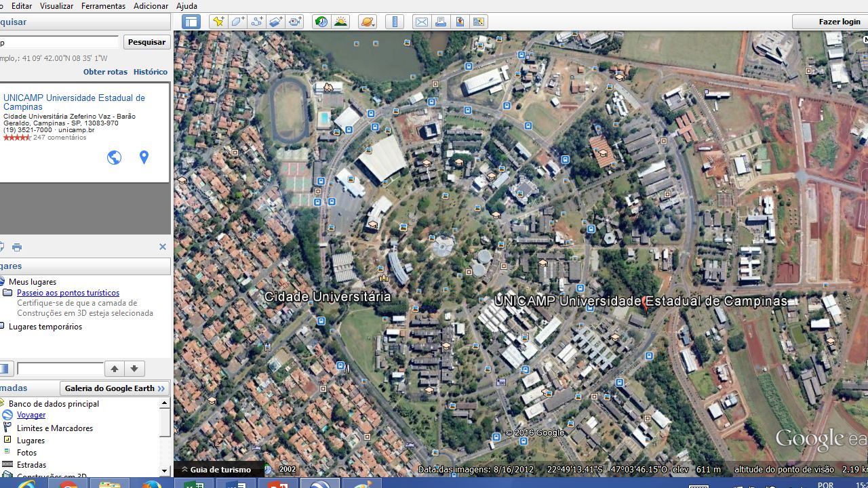This screenshot has height=488, width=868.
Task: Add a polygon using toolbar icon
Action: 237,22
